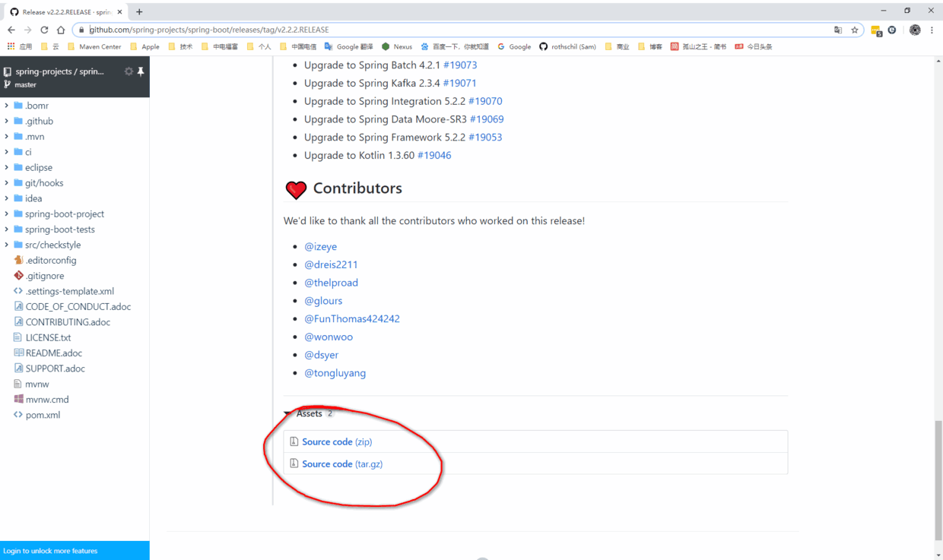Viewport: 943px width, 560px height.
Task: Open the yellow extension with badge 5
Action: 876,30
